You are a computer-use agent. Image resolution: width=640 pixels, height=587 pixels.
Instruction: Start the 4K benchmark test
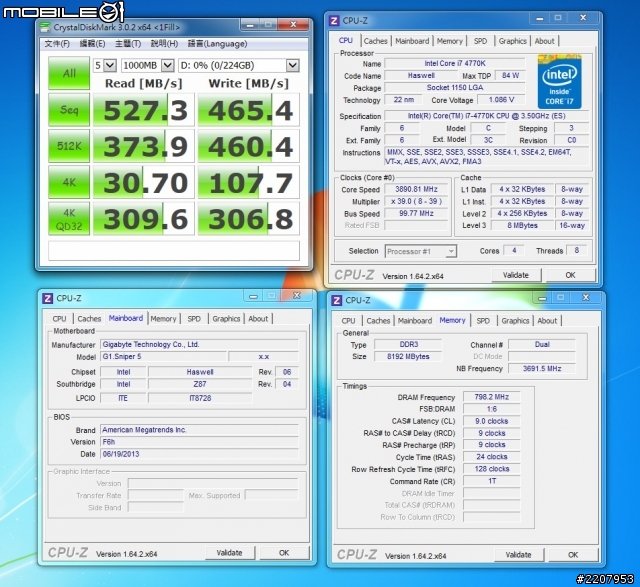coord(69,182)
